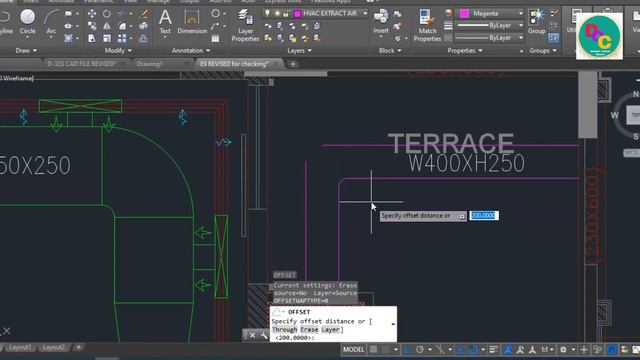
Task: Choose Erase option in command line
Action: pos(309,330)
